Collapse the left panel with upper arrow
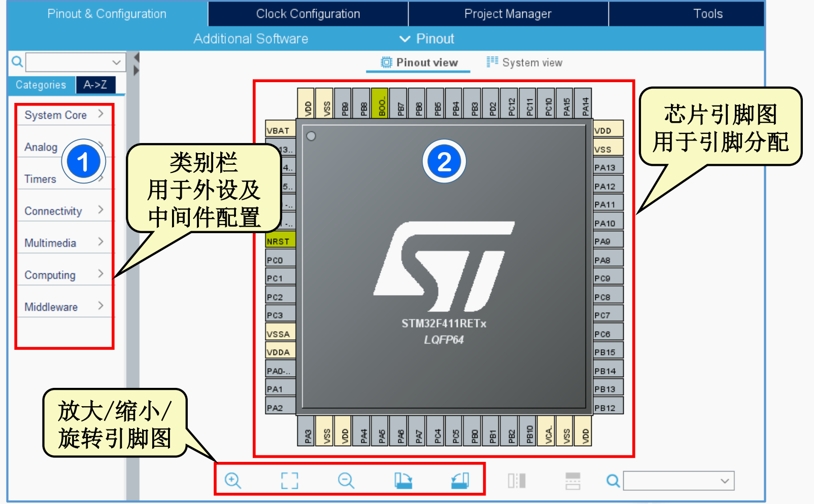The image size is (814, 504). pyautogui.click(x=136, y=57)
